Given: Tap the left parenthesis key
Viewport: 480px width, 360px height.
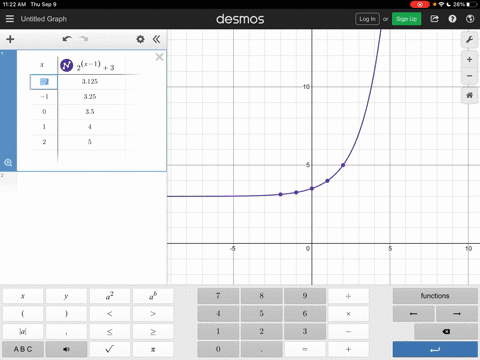Looking at the screenshot, I should pos(23,314).
